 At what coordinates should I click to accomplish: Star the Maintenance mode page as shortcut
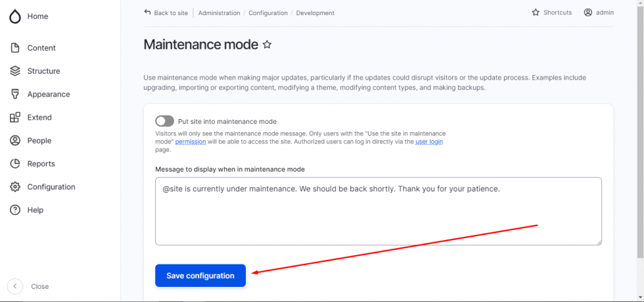click(x=267, y=45)
